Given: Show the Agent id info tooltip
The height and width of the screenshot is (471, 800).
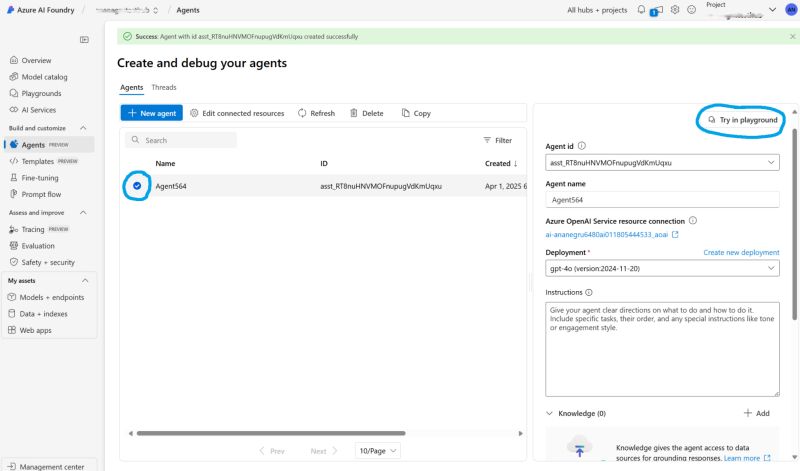Looking at the screenshot, I should [x=582, y=146].
